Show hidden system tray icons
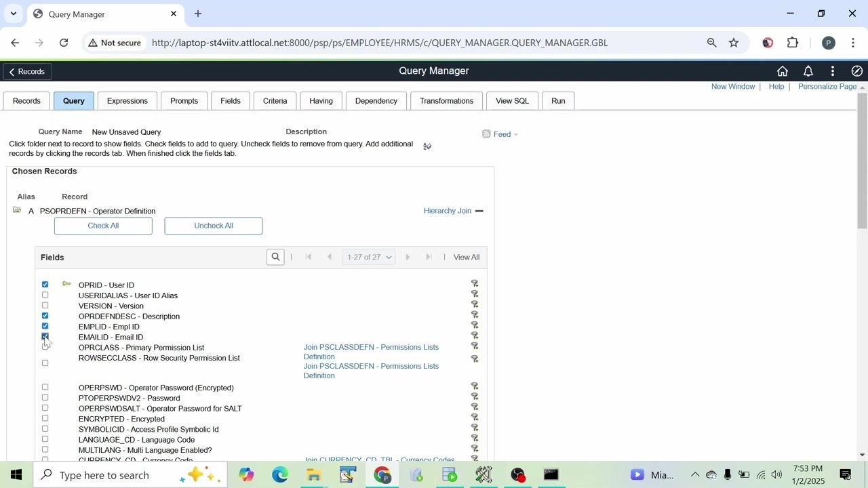Screen dimensions: 868x488 [695, 475]
